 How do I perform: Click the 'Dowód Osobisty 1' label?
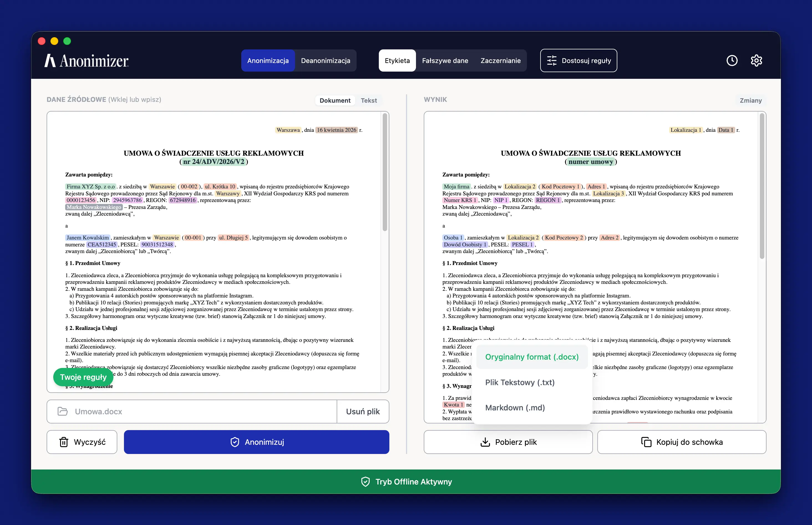[465, 245]
